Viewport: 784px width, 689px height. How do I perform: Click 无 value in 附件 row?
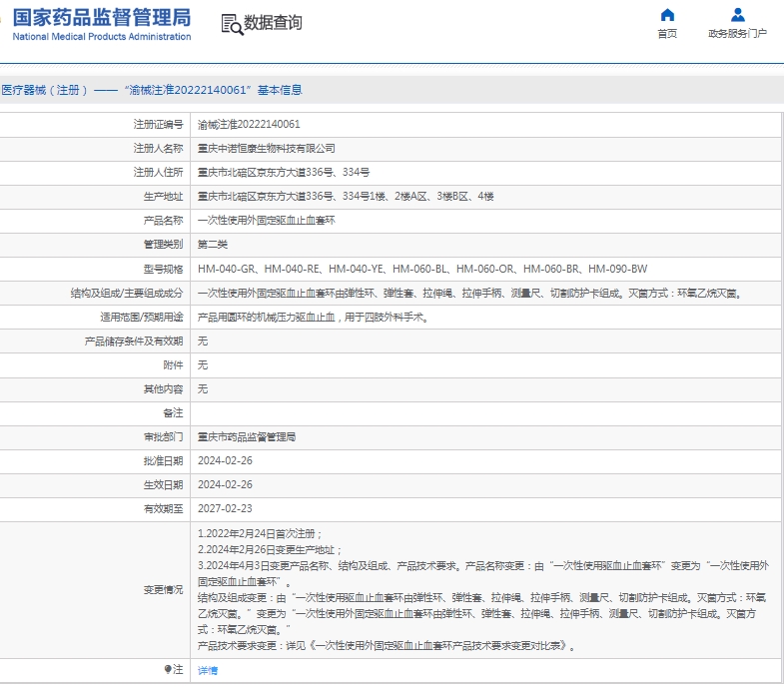click(203, 365)
